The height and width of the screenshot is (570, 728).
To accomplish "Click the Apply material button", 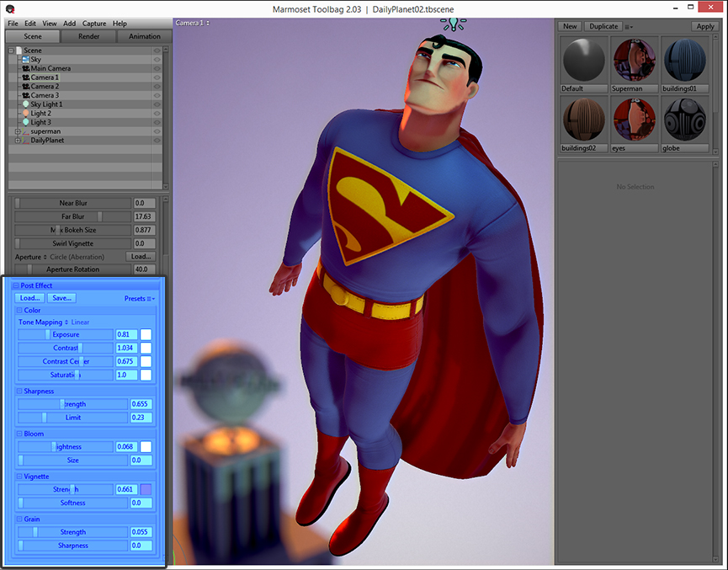I will 705,26.
